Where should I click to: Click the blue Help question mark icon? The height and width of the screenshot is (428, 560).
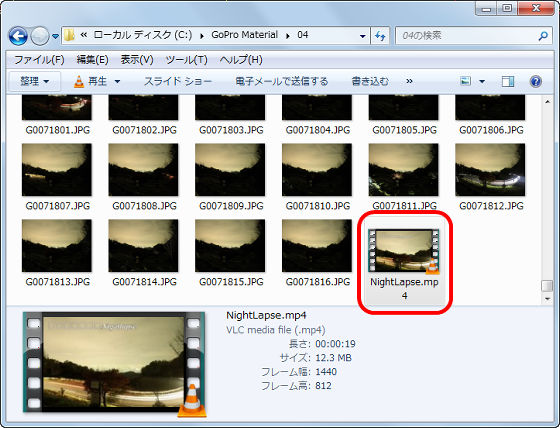point(535,81)
